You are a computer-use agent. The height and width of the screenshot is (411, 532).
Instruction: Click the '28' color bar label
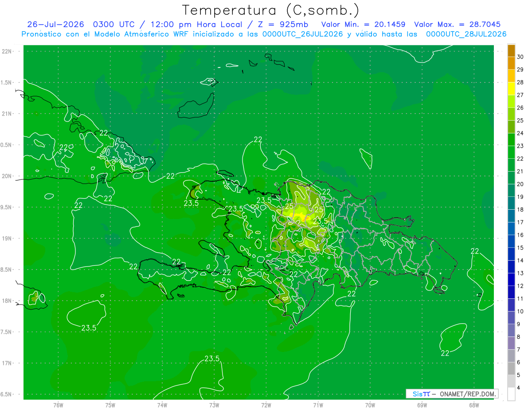coord(520,82)
